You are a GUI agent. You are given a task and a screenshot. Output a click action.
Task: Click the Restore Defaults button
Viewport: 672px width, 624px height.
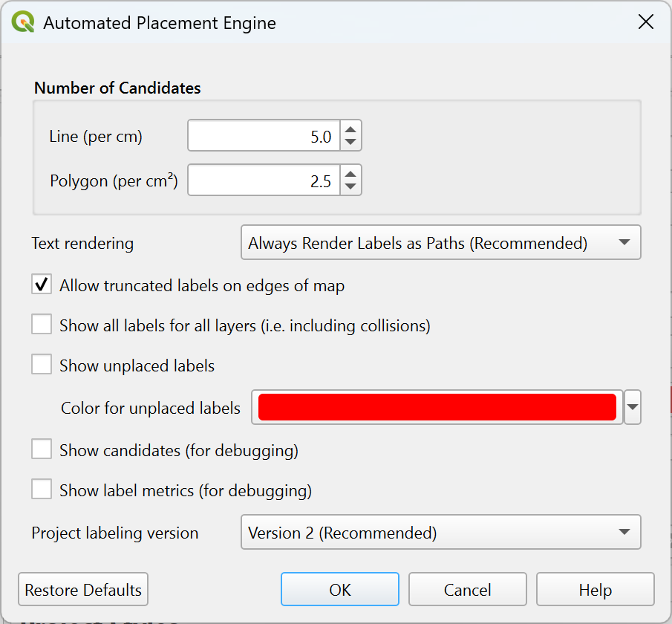pyautogui.click(x=83, y=590)
